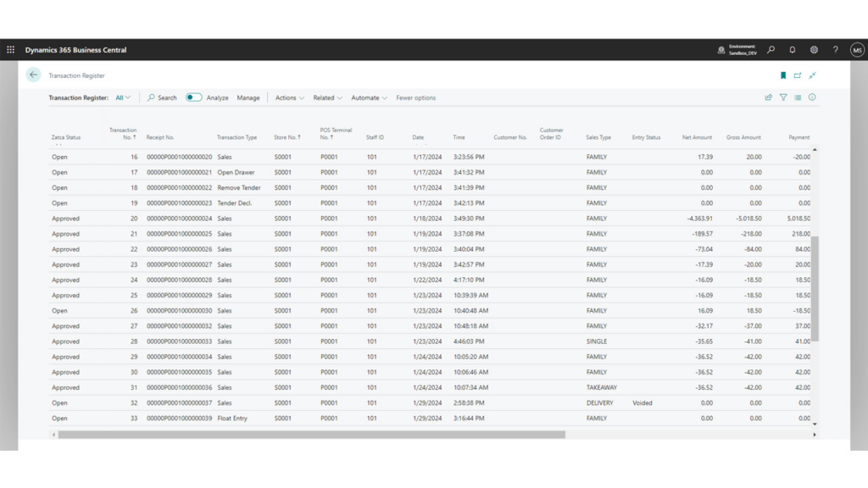Select receipt 00000P0001000000021

click(180, 173)
